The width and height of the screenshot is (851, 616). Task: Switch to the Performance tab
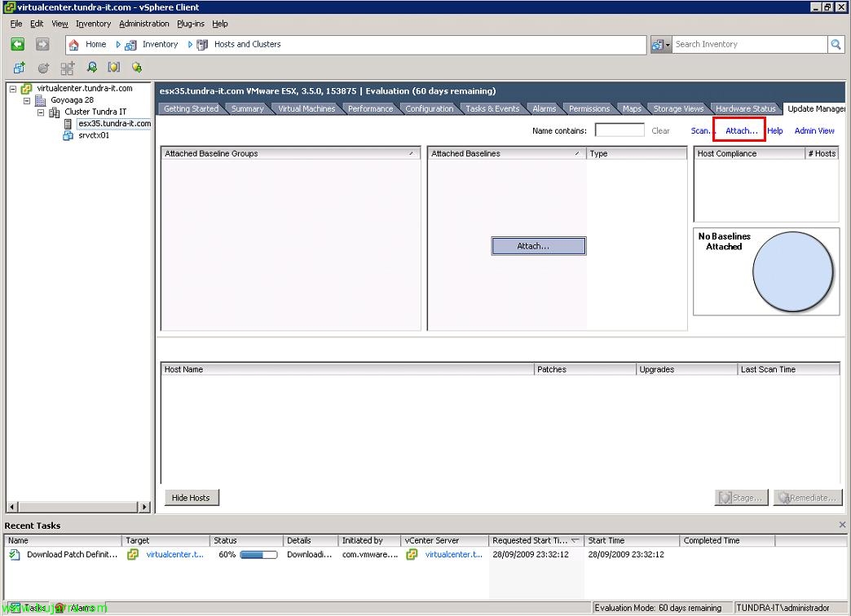pos(370,109)
